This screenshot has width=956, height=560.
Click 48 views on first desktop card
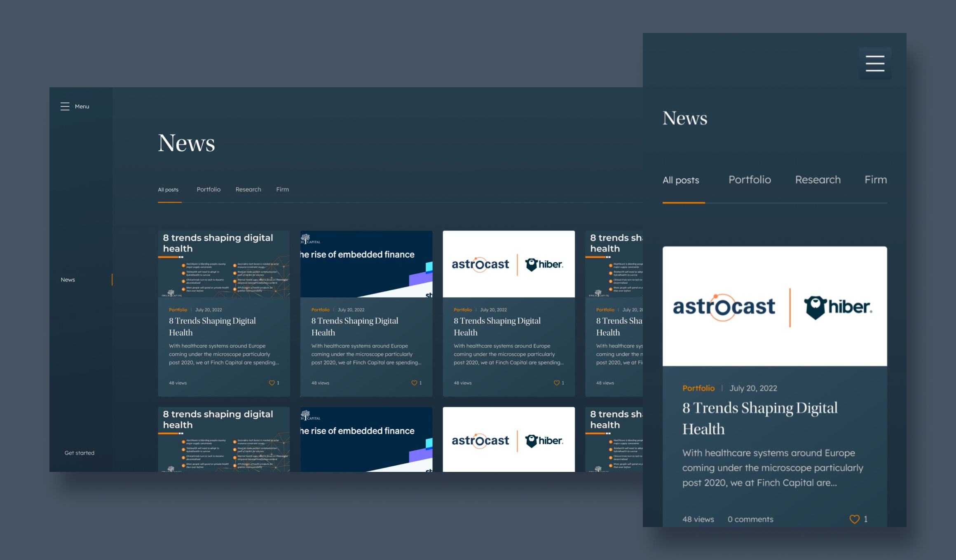(x=178, y=383)
